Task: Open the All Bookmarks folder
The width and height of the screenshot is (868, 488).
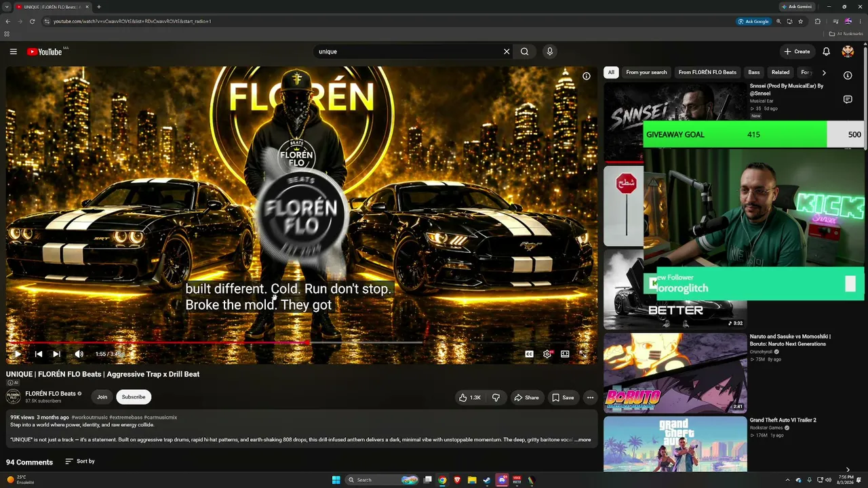Action: tap(846, 34)
